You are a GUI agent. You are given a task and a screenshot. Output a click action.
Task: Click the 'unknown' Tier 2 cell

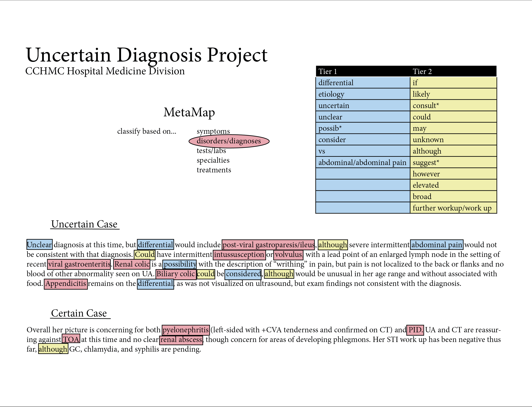453,140
